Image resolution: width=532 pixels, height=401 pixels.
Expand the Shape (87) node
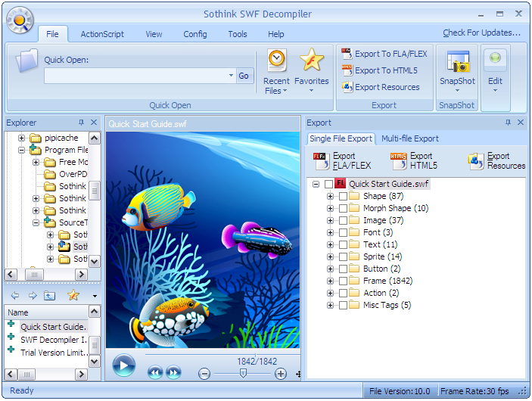tap(330, 197)
